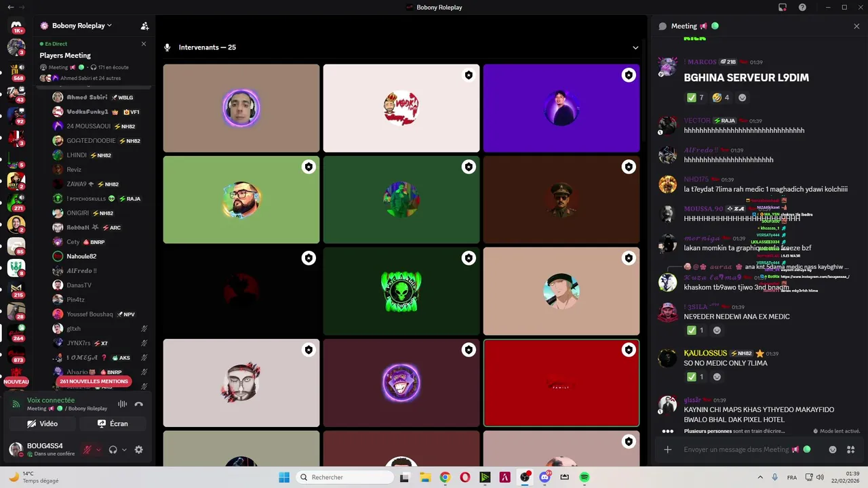This screenshot has height=488, width=868.
Task: Select the speaker tile with green alien logo
Action: pyautogui.click(x=401, y=291)
